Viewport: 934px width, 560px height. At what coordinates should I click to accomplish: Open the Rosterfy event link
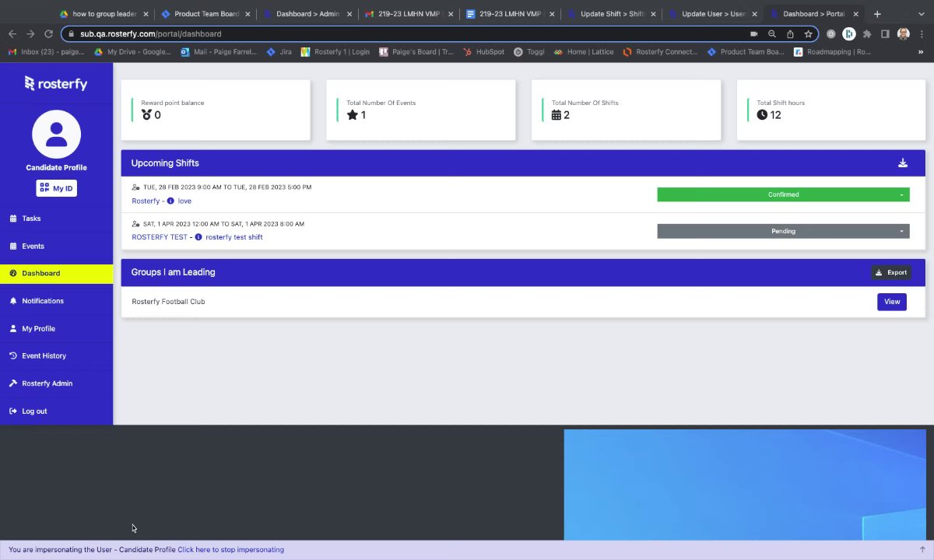click(x=146, y=201)
